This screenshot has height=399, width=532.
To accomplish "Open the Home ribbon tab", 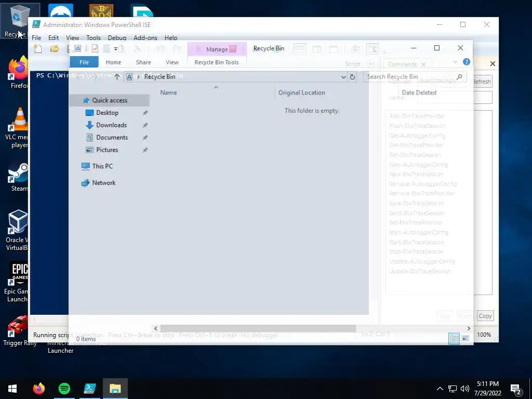I will (x=113, y=62).
